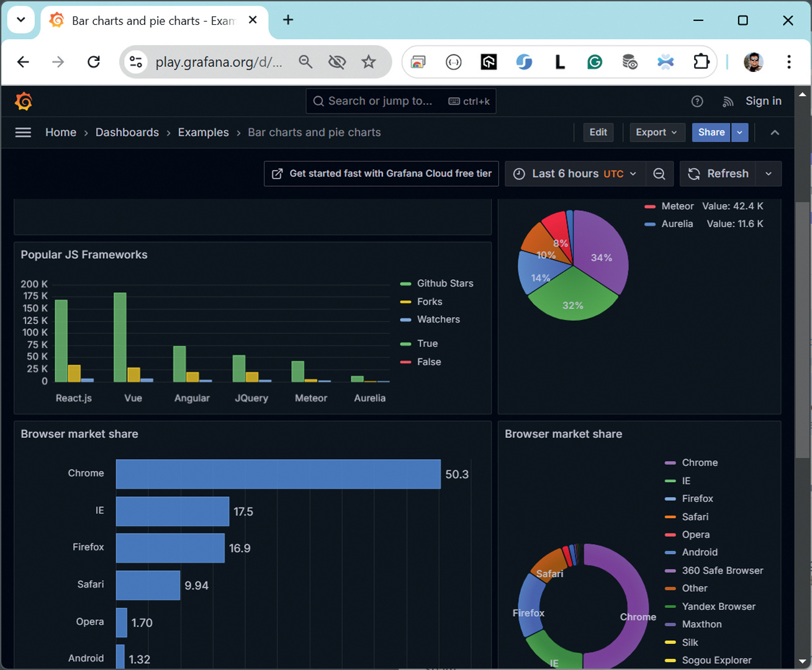Open the Grafana help icon
This screenshot has width=812, height=670.
click(697, 101)
